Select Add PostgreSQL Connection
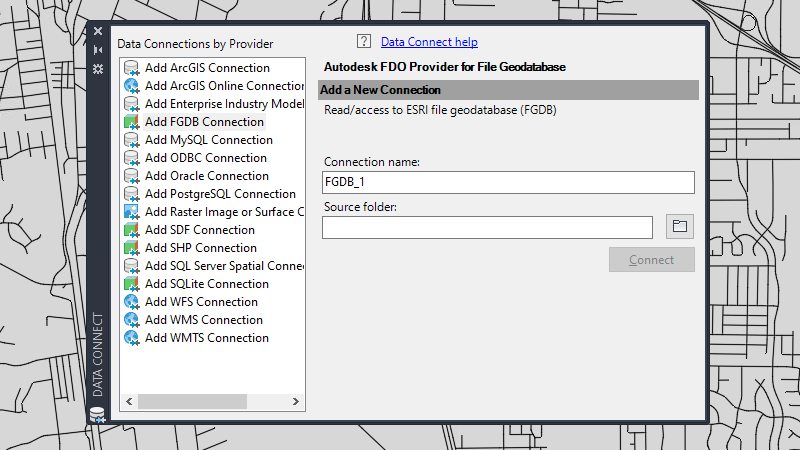This screenshot has height=450, width=800. pos(220,194)
